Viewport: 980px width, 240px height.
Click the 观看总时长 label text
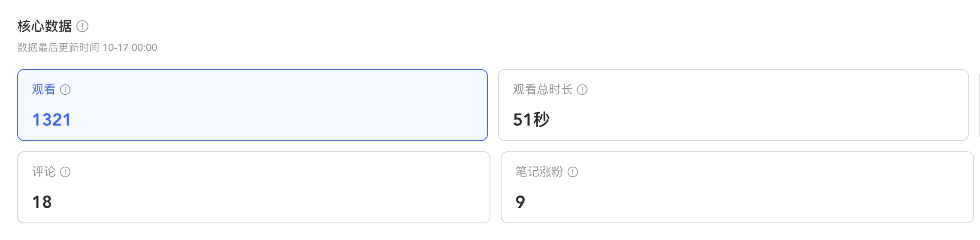543,90
